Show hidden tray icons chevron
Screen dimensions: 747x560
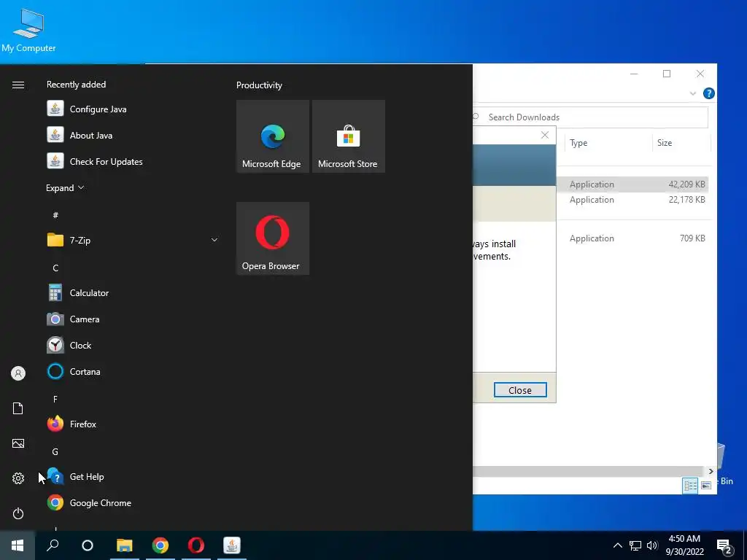tap(617, 545)
